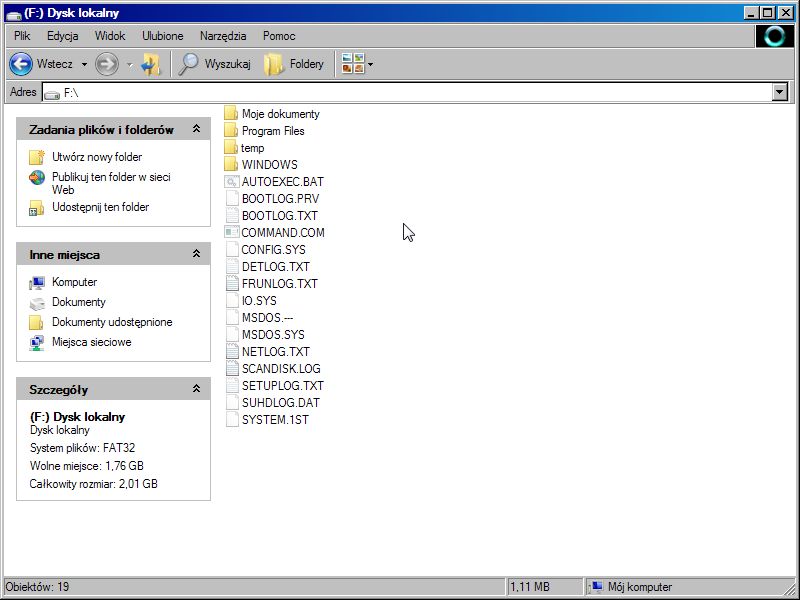Click the views (Widoki) toolbar icon
This screenshot has width=800, height=600.
(x=353, y=64)
